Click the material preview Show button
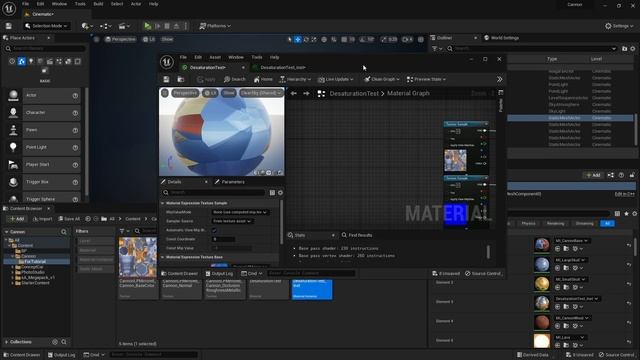The width and height of the screenshot is (640, 360). pyautogui.click(x=229, y=93)
